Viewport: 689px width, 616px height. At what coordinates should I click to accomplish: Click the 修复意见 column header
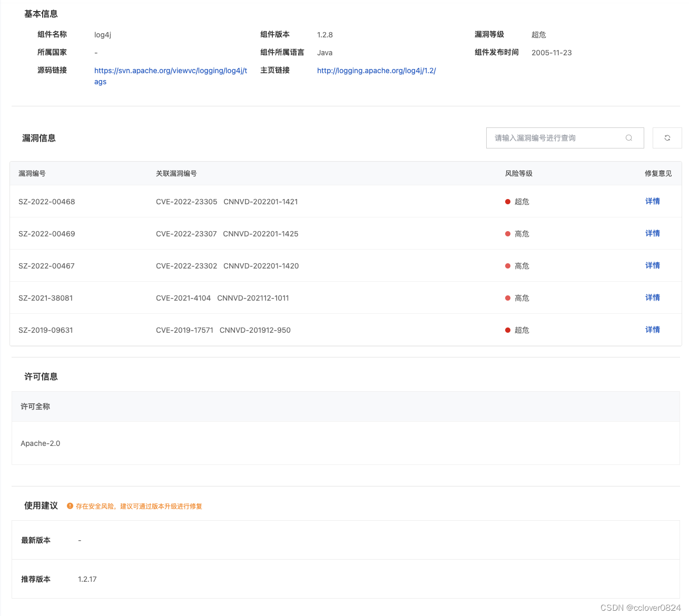pos(658,173)
